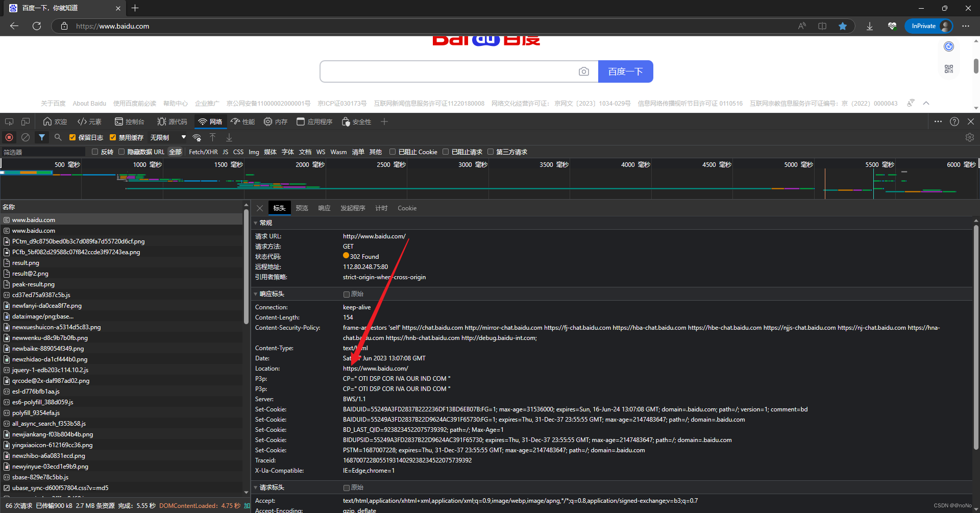980x513 pixels.
Task: Click the 百度一下 search button
Action: pos(626,71)
